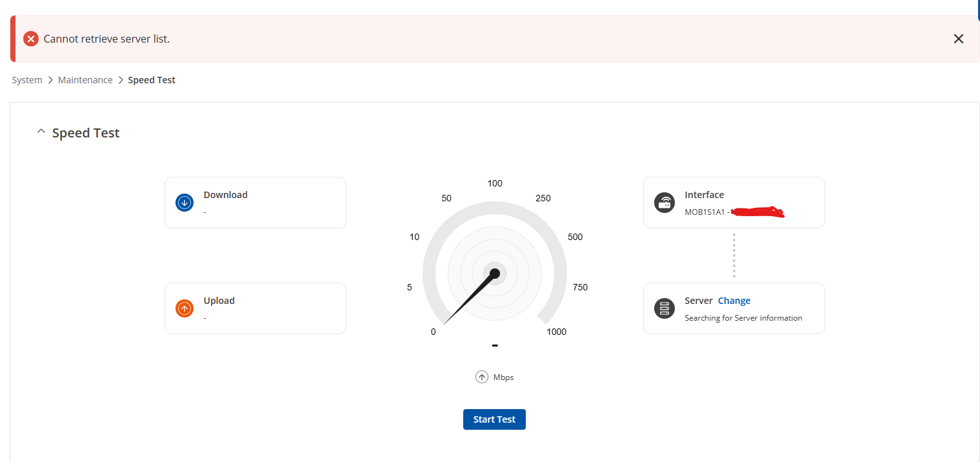Click the red error icon in alert
980x462 pixels.
coord(31,39)
